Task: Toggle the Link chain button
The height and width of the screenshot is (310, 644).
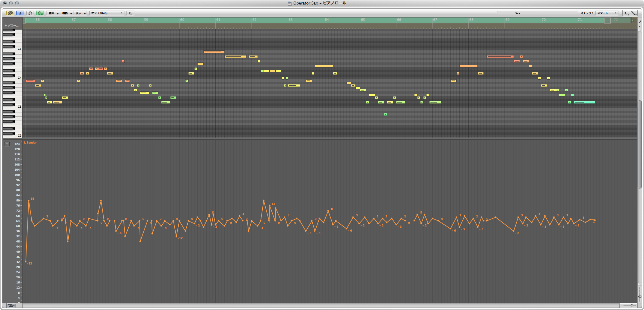Action: pos(10,13)
